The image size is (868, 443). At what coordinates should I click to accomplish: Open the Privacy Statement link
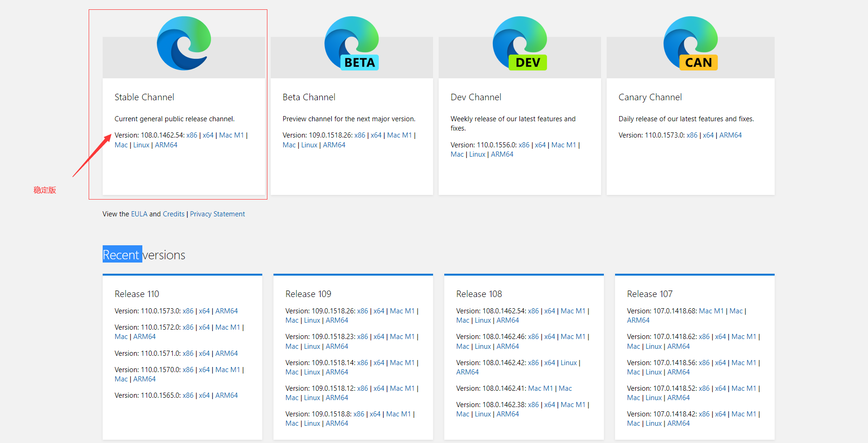tap(217, 214)
